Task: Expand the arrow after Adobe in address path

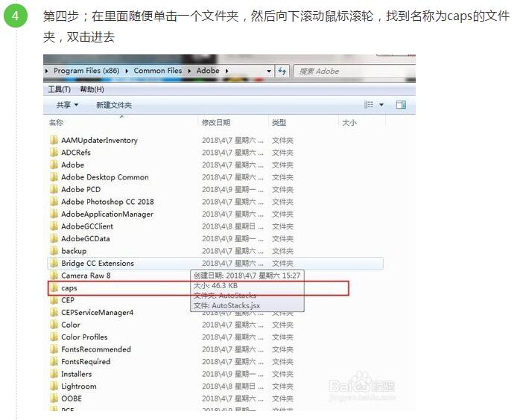Action: [x=226, y=71]
